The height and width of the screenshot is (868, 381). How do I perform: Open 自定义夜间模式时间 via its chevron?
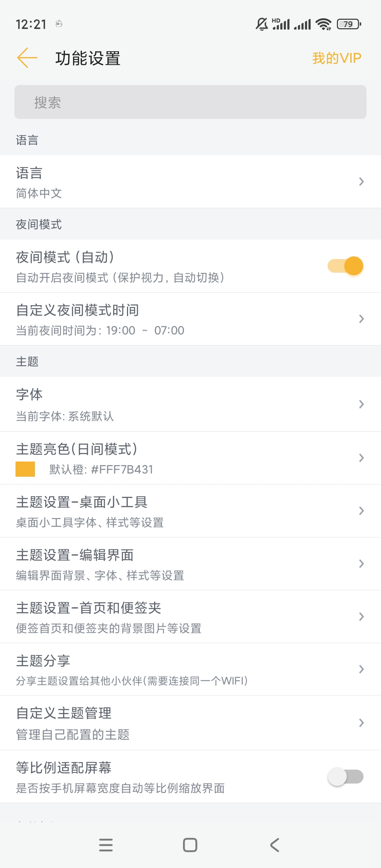(x=361, y=319)
